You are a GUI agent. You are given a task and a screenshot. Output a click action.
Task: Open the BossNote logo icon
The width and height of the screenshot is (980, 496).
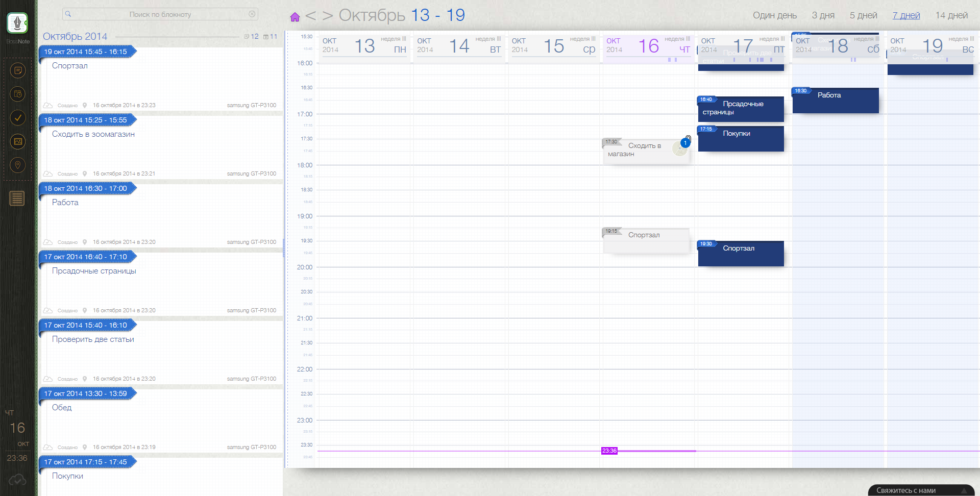pyautogui.click(x=17, y=23)
